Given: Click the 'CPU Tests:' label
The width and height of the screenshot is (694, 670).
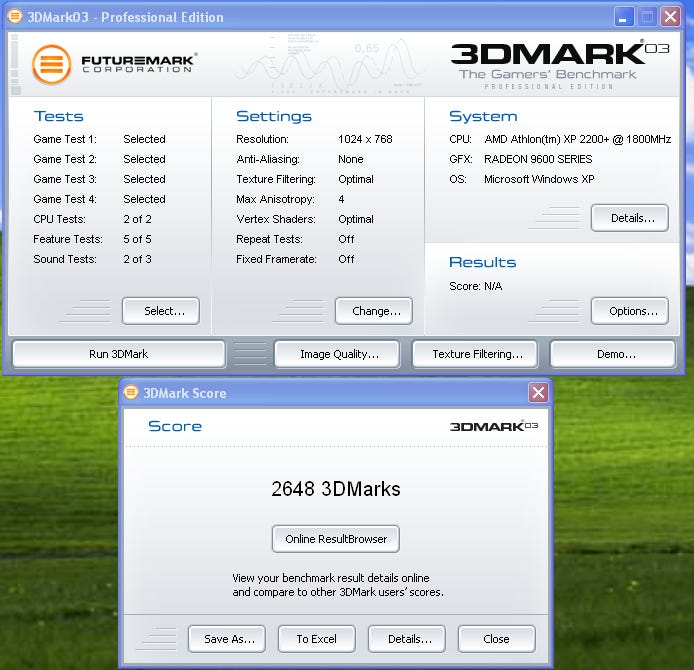Looking at the screenshot, I should [x=60, y=219].
